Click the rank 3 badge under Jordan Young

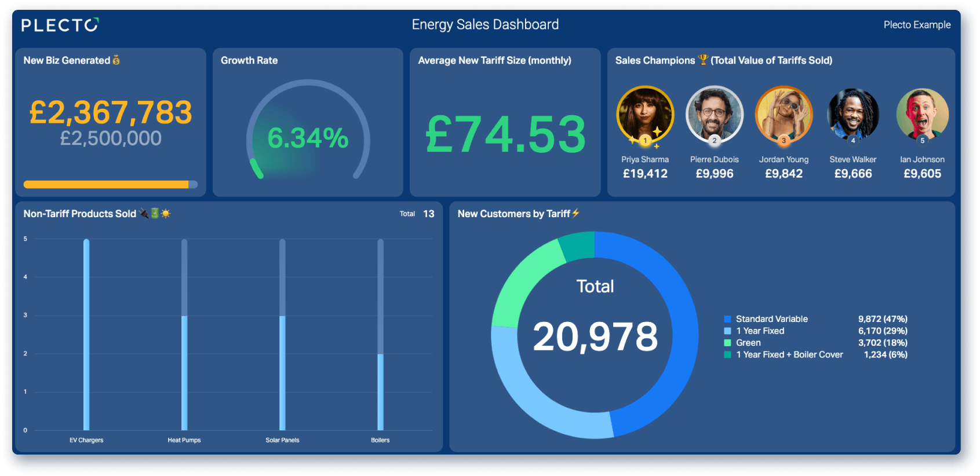(784, 141)
